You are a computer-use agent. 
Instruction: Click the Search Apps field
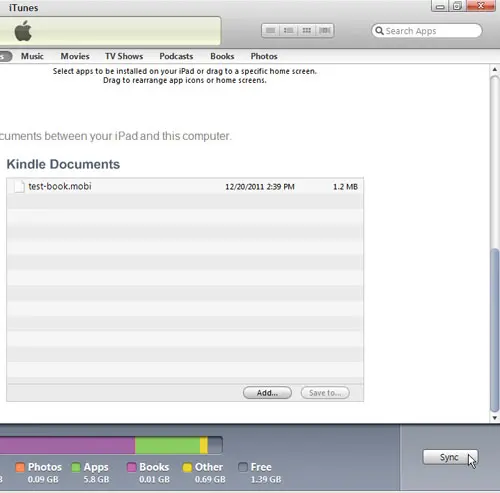pyautogui.click(x=427, y=31)
